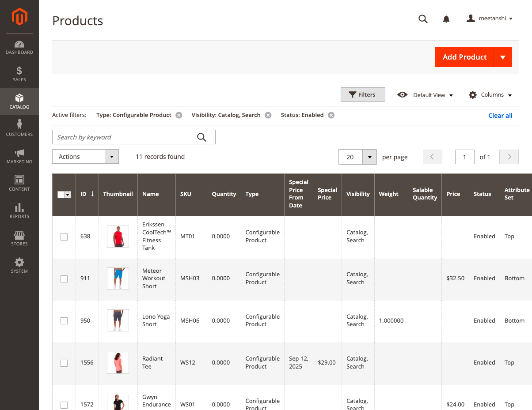Open the Columns dropdown
Image resolution: width=532 pixels, height=410 pixels.
click(490, 95)
